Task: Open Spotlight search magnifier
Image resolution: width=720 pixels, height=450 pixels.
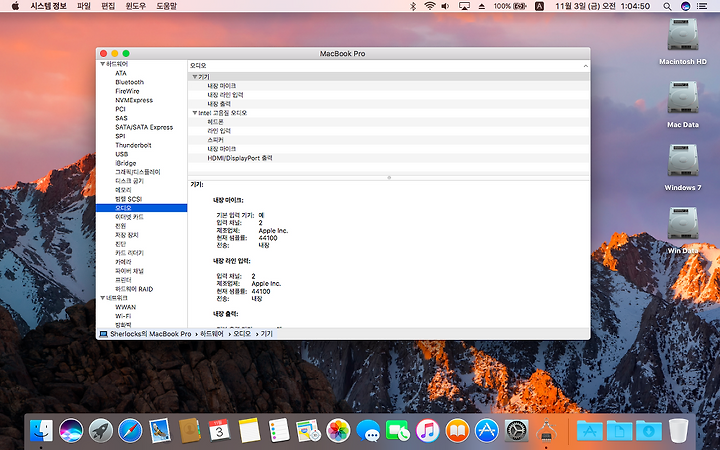Action: tap(667, 6)
